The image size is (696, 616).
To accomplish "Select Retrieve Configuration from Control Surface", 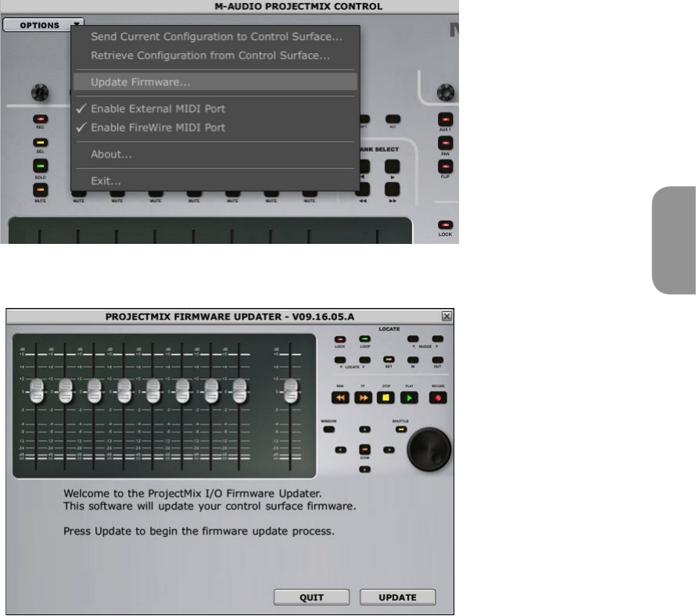I will pos(210,56).
